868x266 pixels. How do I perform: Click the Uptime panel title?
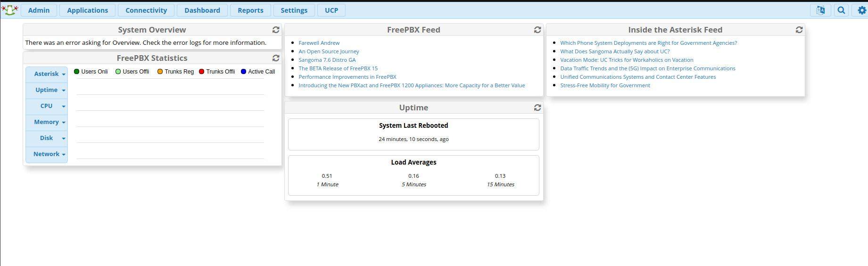413,108
